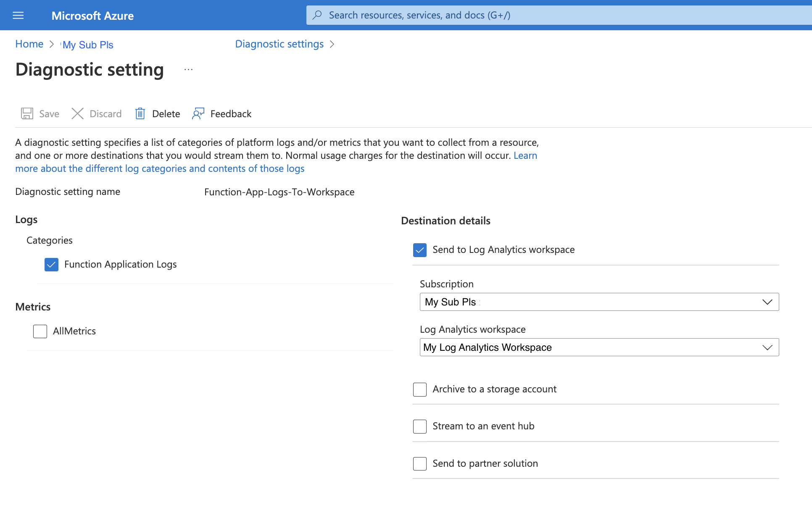
Task: Click the chevron after Home breadcrumb
Action: (x=52, y=44)
